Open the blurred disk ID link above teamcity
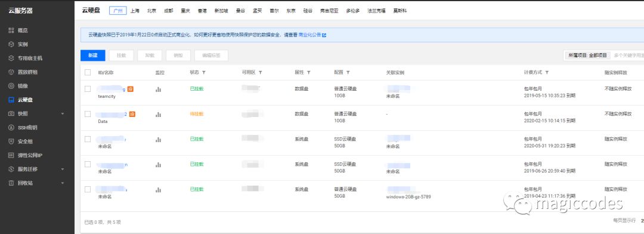Image resolution: width=644 pixels, height=234 pixels. 112,89
